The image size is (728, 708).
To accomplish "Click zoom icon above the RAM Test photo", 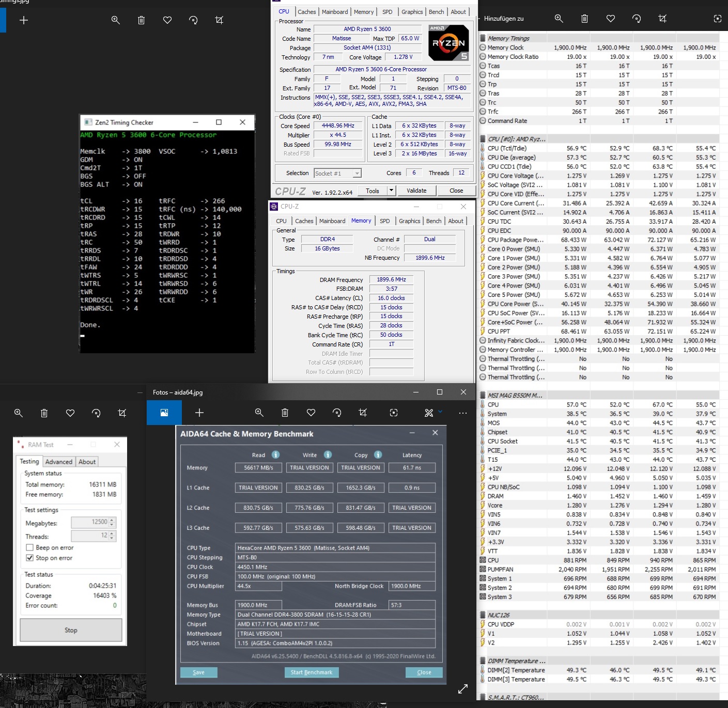I will tap(19, 413).
